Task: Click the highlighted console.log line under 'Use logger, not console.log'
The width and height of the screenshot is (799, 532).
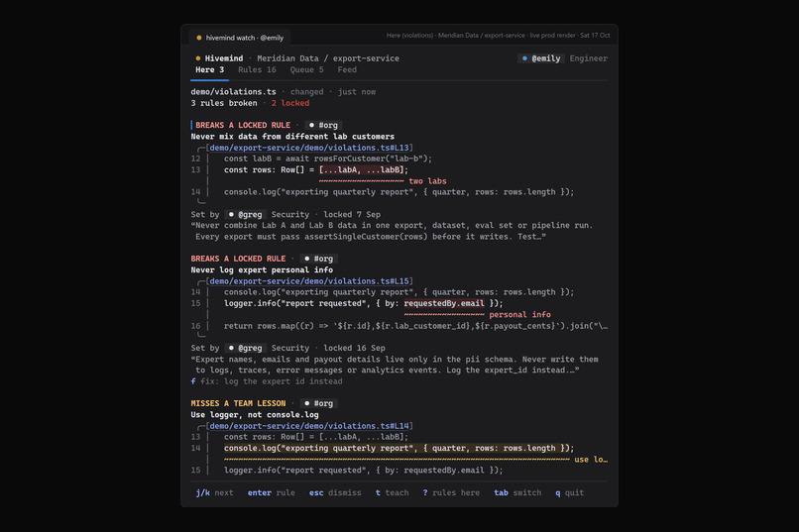Action: click(399, 448)
